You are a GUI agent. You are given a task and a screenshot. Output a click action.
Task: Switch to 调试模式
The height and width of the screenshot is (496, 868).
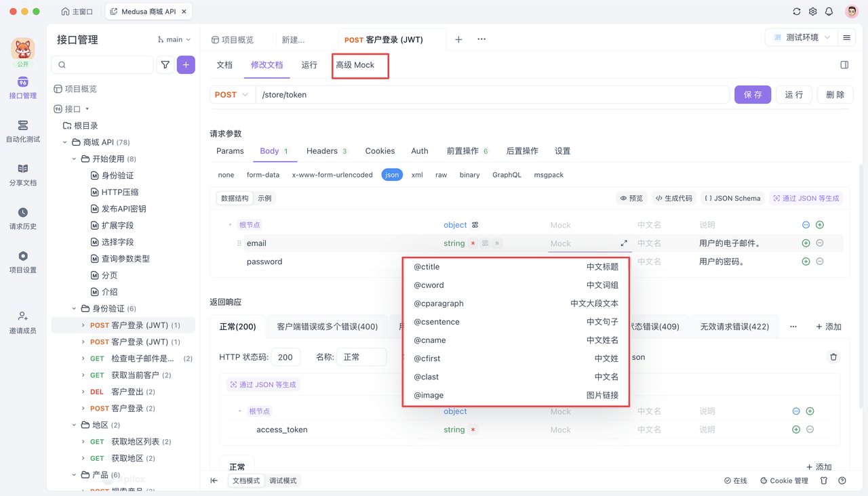[283, 480]
